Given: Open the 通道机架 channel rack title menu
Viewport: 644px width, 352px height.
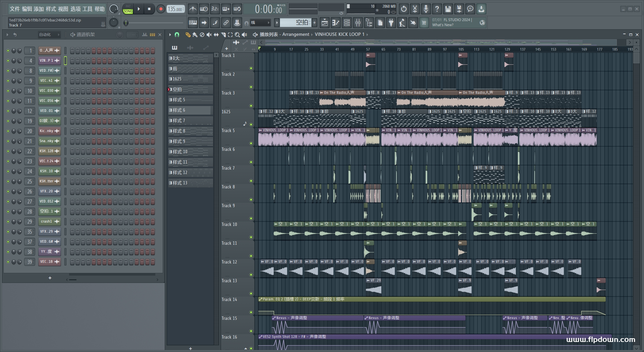Looking at the screenshot, I should pyautogui.click(x=86, y=35).
